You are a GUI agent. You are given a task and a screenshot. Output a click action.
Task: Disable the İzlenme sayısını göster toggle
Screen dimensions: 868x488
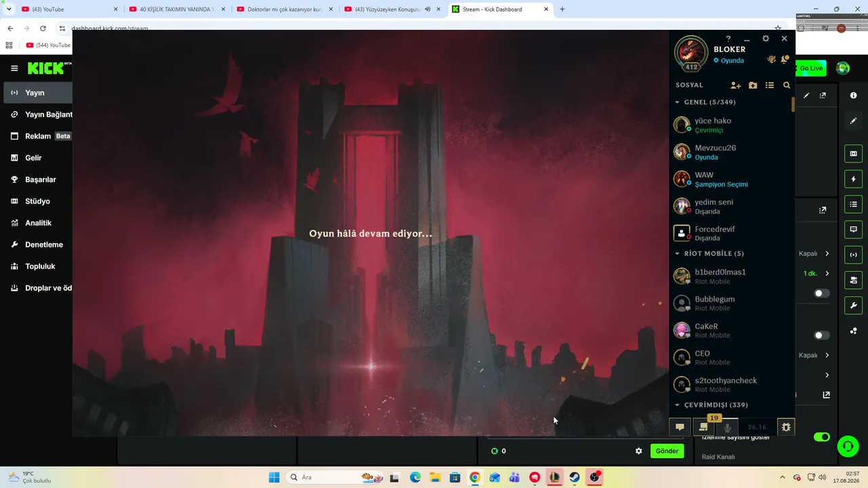(x=821, y=437)
